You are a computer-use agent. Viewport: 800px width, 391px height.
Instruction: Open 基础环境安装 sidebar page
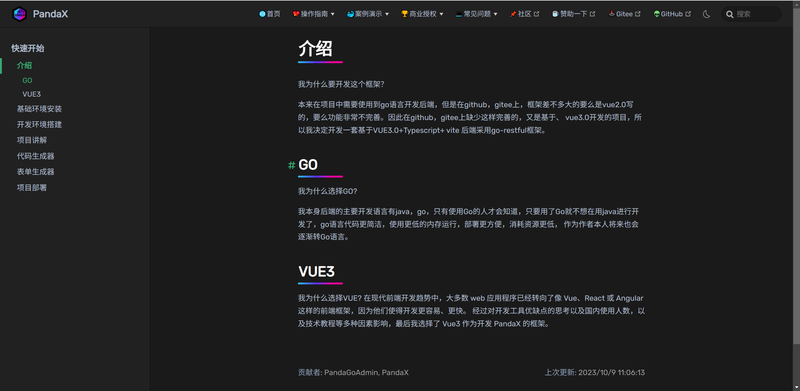pyautogui.click(x=39, y=109)
